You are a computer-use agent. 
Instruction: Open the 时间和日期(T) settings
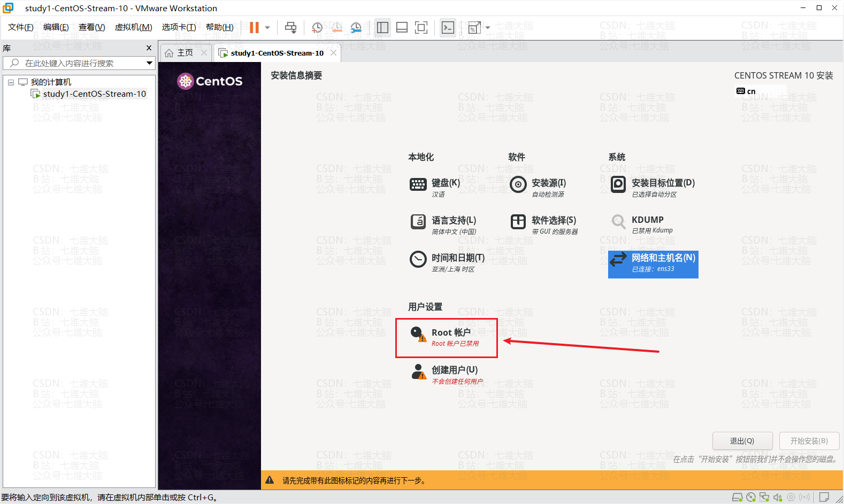tap(448, 262)
